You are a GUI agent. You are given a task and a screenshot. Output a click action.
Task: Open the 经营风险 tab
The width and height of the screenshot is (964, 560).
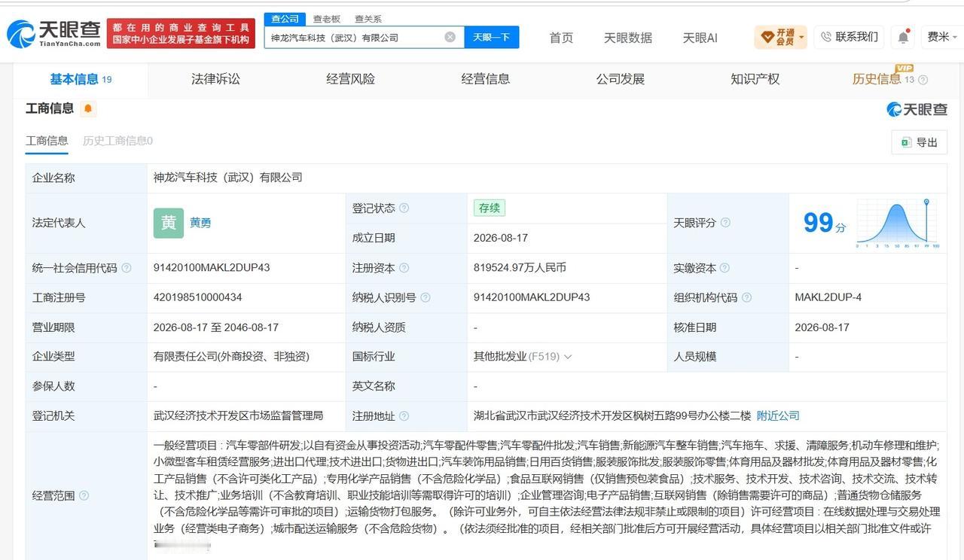[350, 79]
